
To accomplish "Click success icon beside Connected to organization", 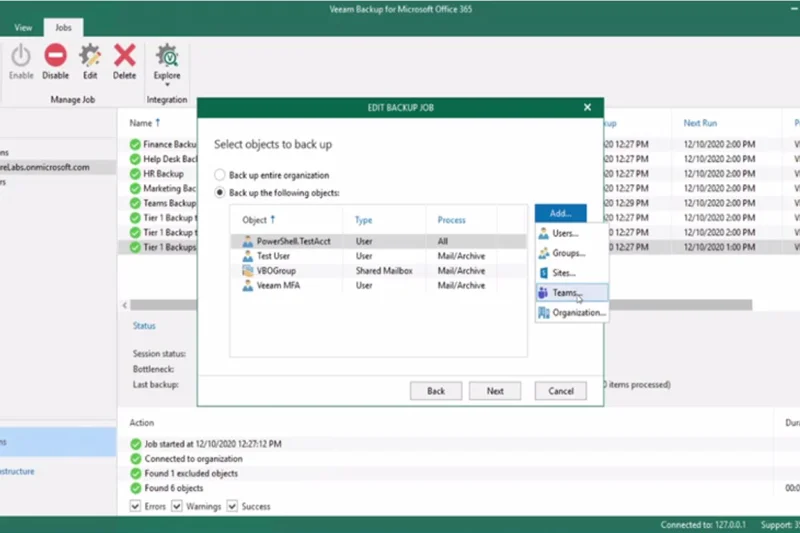I will (x=135, y=459).
